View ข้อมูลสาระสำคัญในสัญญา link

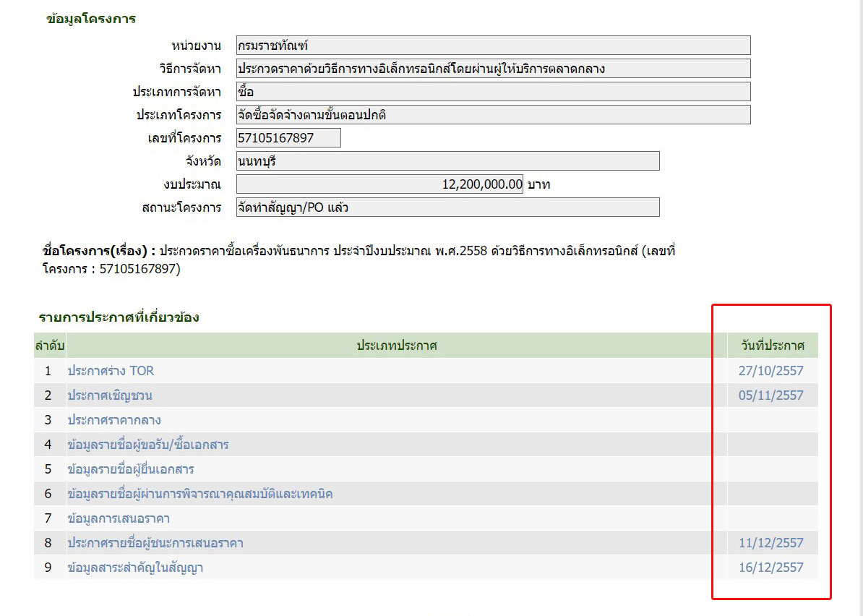pyautogui.click(x=135, y=568)
